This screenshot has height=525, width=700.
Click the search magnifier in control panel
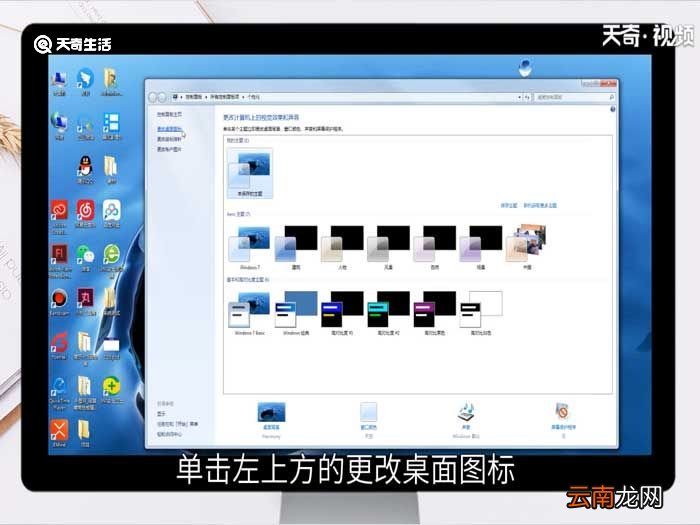coord(612,97)
